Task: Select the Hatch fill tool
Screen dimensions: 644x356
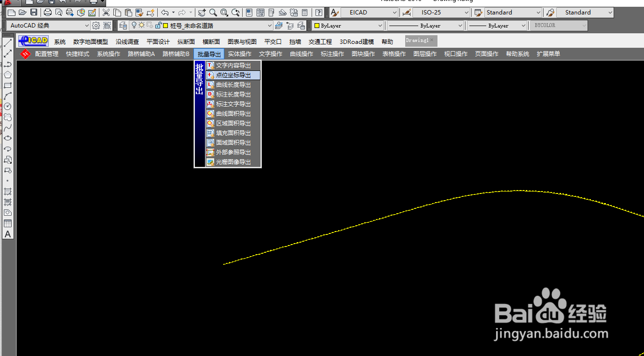Action: tap(8, 192)
